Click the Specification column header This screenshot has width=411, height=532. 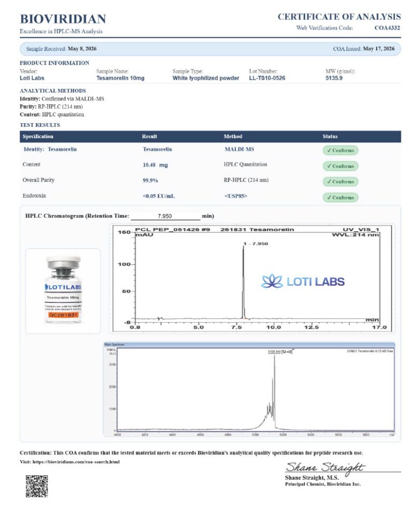coord(38,136)
